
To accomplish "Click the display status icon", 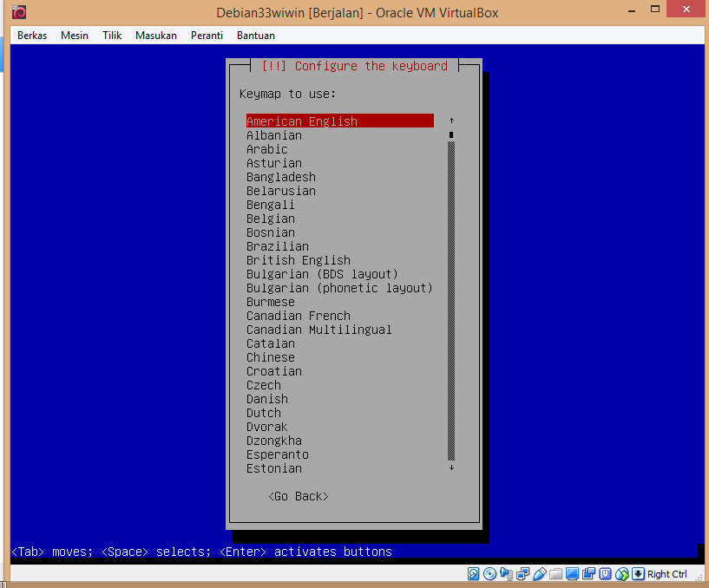I will pyautogui.click(x=572, y=574).
